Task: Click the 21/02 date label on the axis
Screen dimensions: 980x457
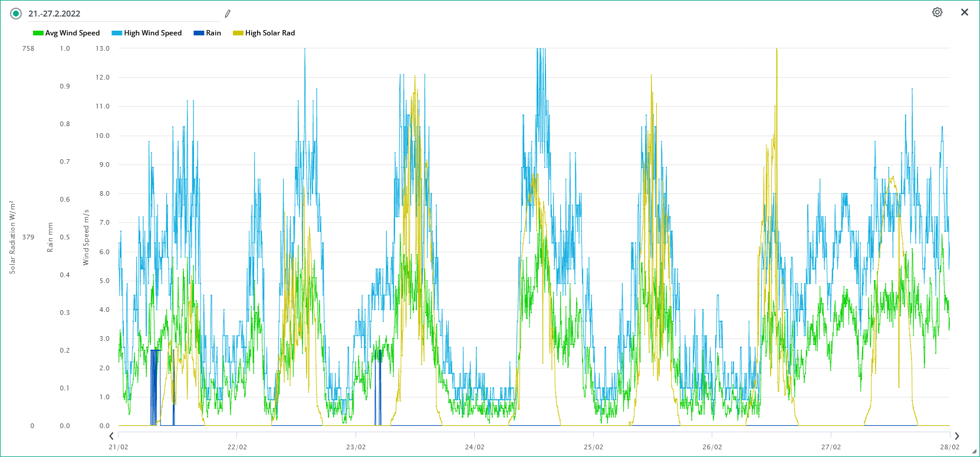Action: tap(119, 447)
